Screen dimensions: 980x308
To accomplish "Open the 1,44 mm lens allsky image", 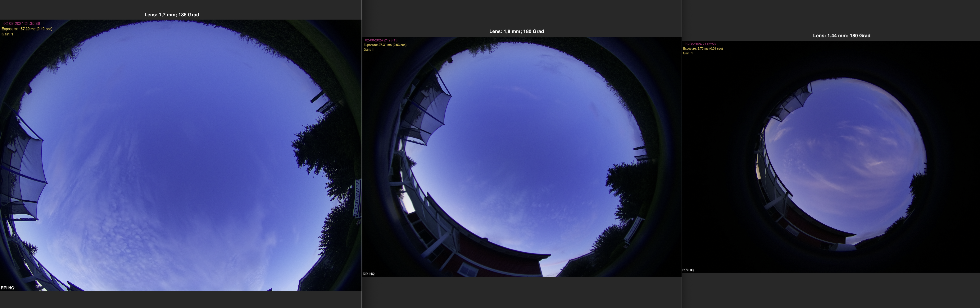I will tap(831, 157).
